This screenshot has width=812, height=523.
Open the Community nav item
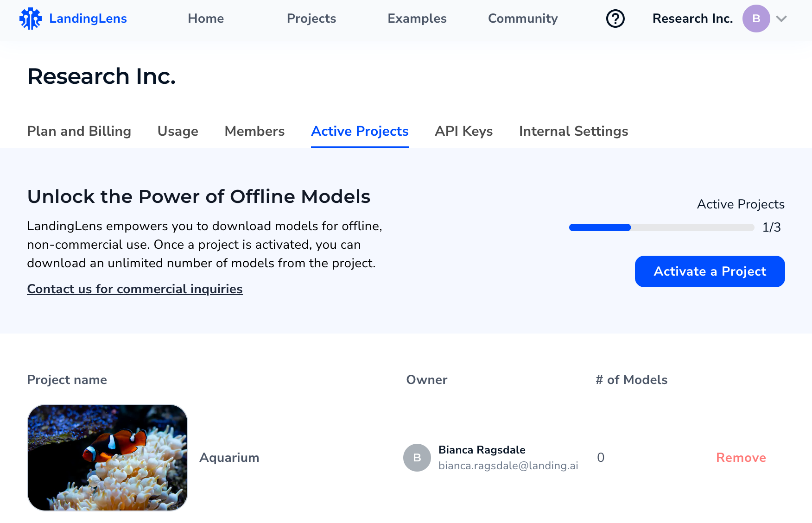pos(523,19)
